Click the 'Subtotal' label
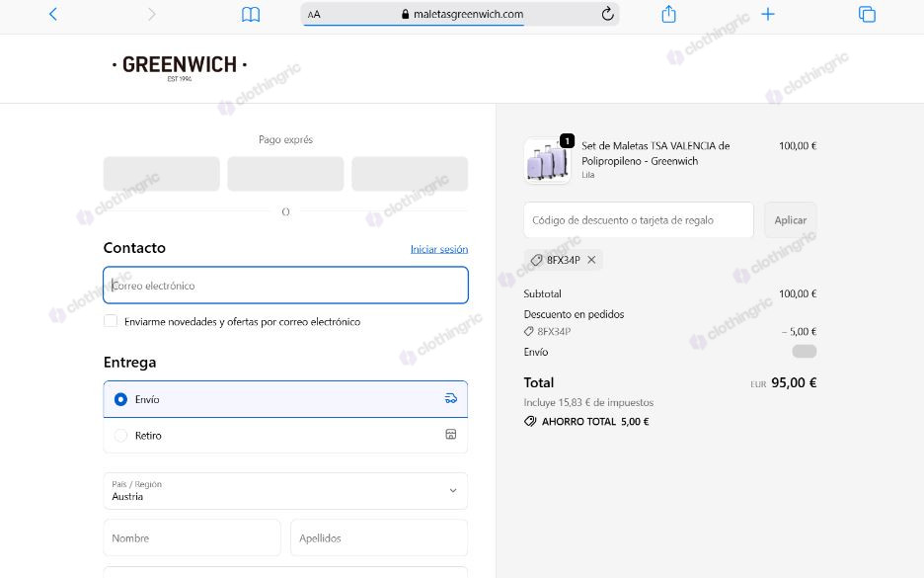924x578 pixels. click(543, 293)
